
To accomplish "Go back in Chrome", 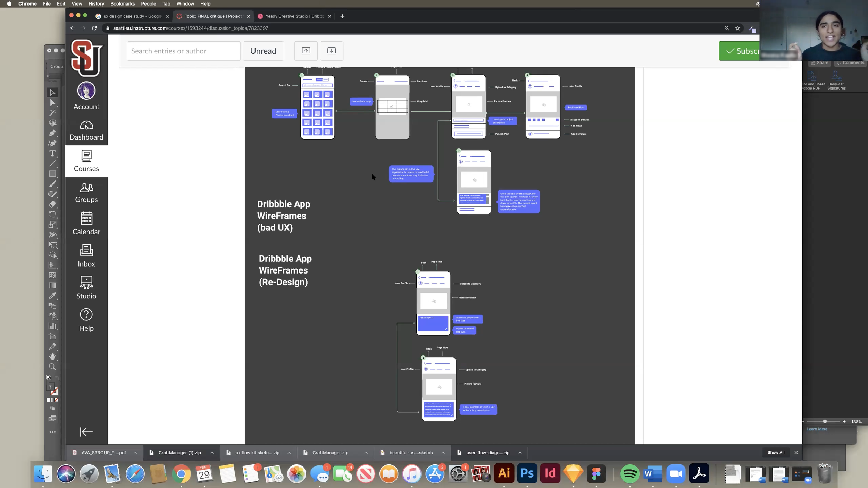I will pos(72,28).
